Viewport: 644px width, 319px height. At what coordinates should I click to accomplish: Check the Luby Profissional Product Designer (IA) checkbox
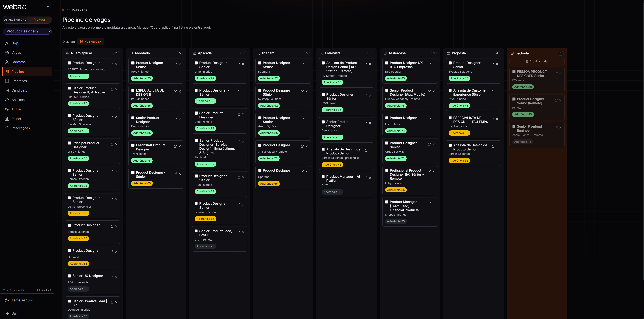click(387, 171)
